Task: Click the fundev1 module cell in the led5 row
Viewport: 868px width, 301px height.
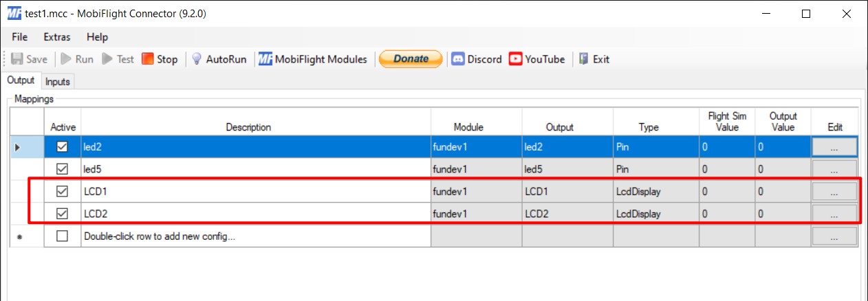Action: pyautogui.click(x=477, y=169)
